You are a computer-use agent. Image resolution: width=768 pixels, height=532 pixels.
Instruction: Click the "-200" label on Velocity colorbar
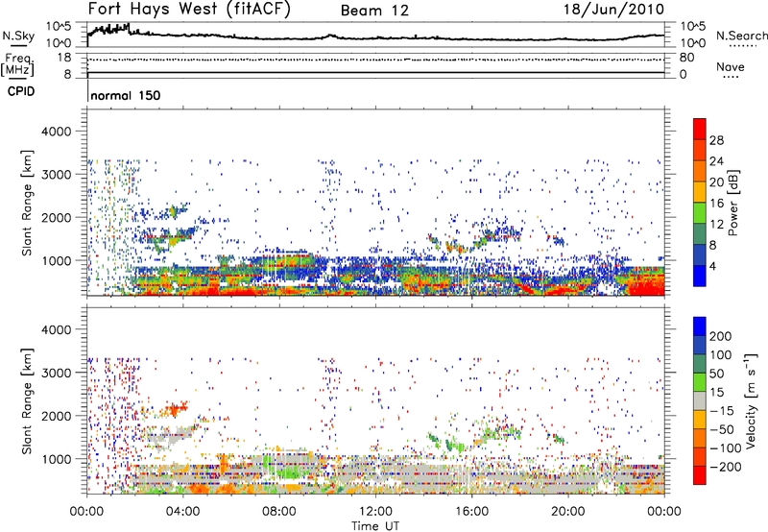(x=726, y=467)
